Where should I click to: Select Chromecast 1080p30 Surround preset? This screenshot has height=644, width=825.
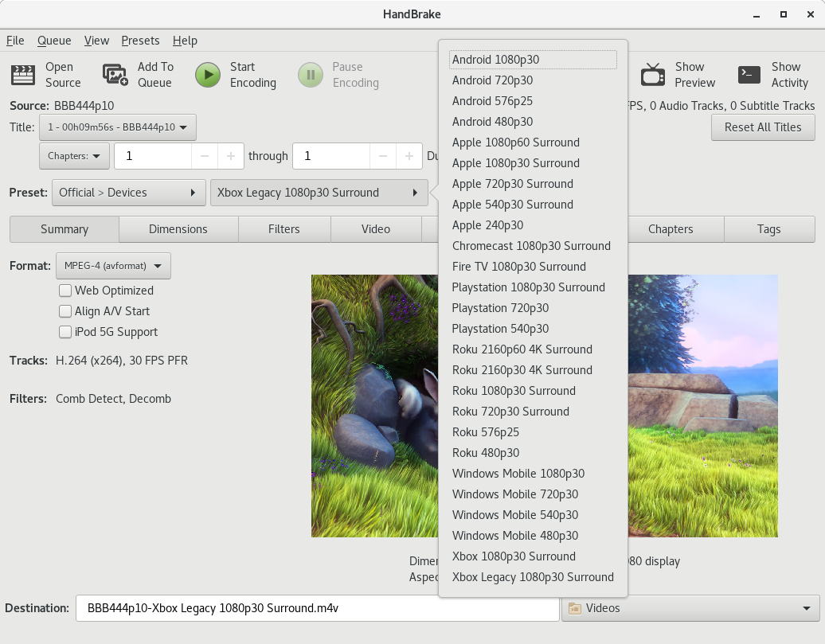coord(533,246)
